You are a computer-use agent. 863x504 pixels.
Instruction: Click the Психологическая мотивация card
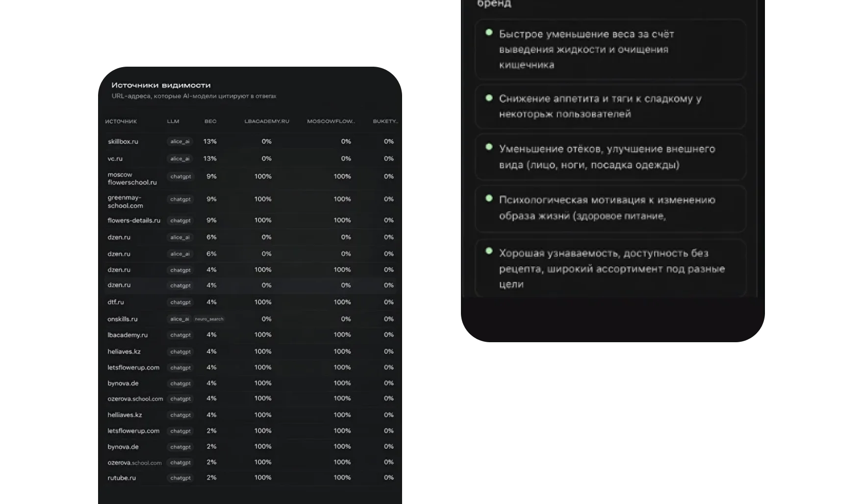point(611,208)
